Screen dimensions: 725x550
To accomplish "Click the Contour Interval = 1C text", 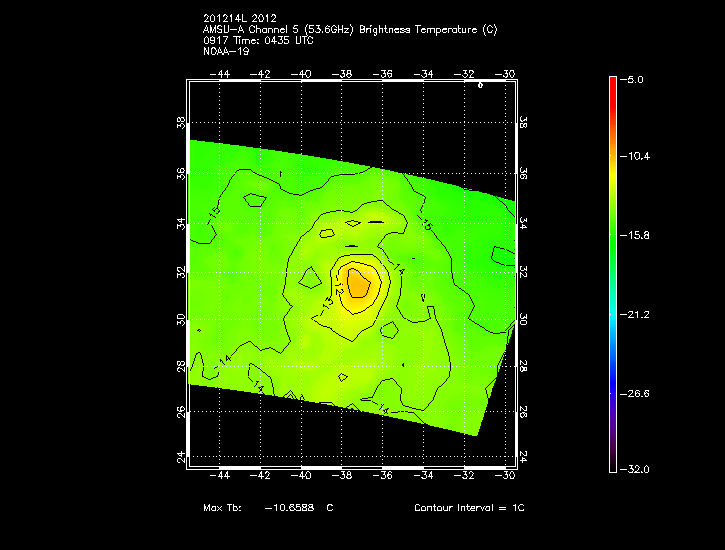I will pyautogui.click(x=469, y=508).
